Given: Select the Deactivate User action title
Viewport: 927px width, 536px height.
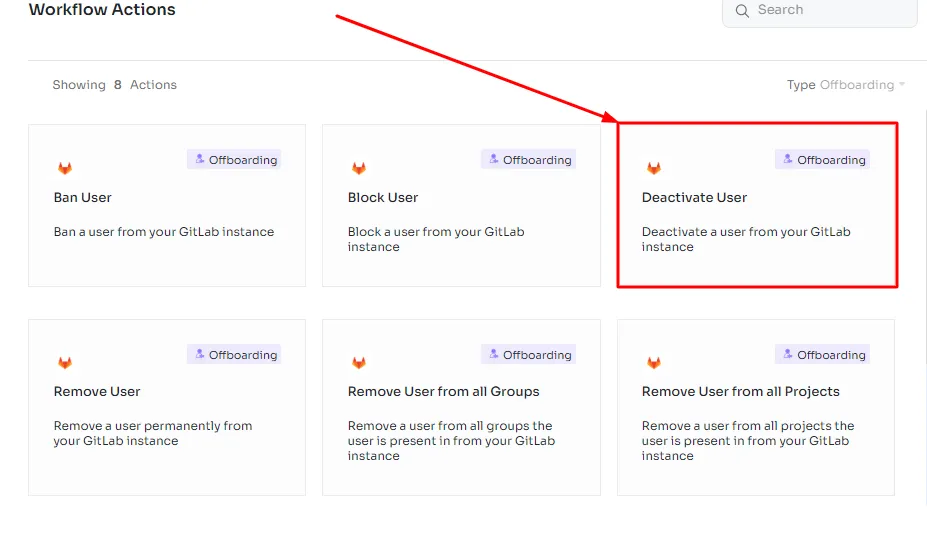Looking at the screenshot, I should pos(695,197).
